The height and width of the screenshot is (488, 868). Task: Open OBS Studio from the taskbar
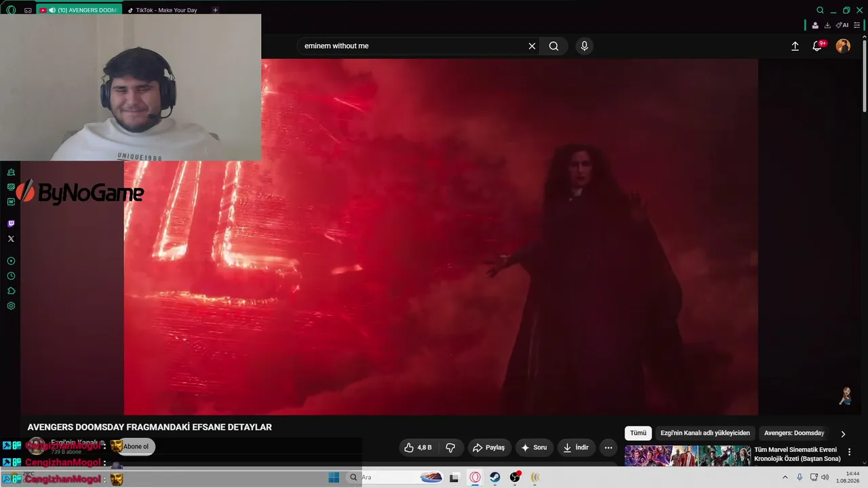tap(515, 478)
